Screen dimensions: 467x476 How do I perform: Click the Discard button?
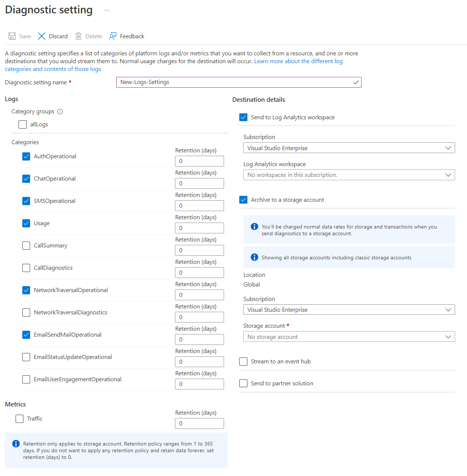click(53, 36)
